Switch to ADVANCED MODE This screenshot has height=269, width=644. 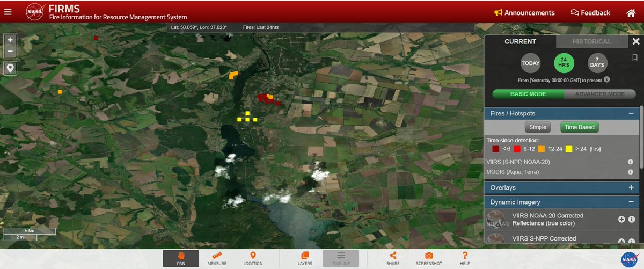(599, 94)
